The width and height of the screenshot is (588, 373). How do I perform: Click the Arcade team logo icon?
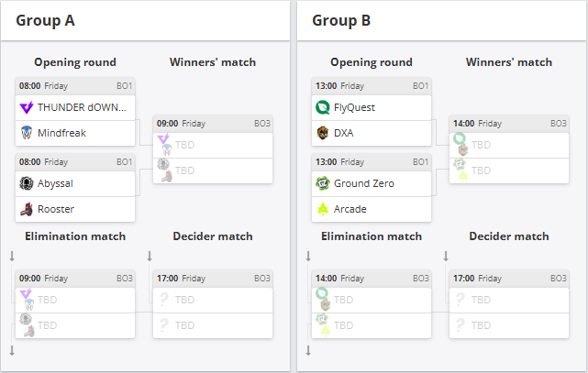[x=323, y=209]
